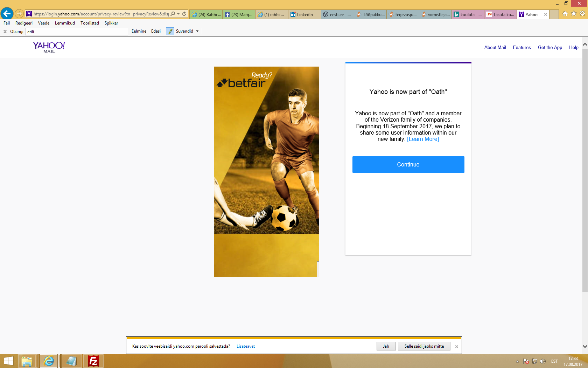Open the Get the App link
Viewport: 588px width, 368px height.
550,48
